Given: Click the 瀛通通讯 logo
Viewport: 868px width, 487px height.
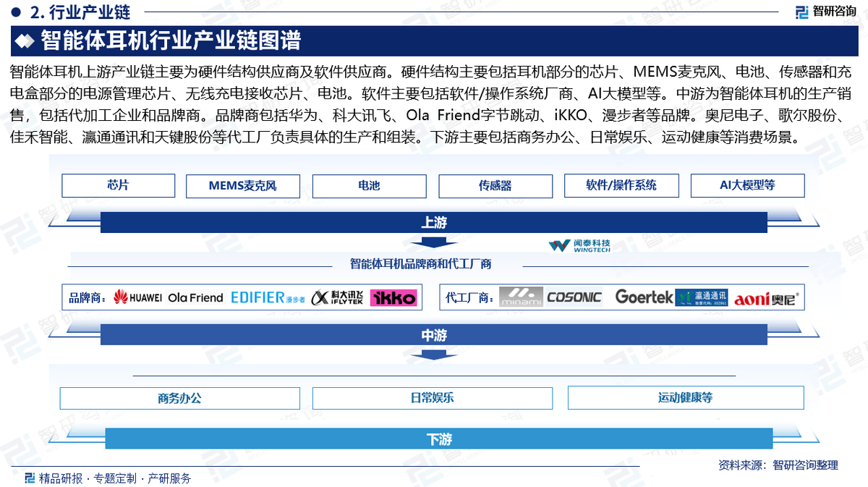Looking at the screenshot, I should (702, 297).
